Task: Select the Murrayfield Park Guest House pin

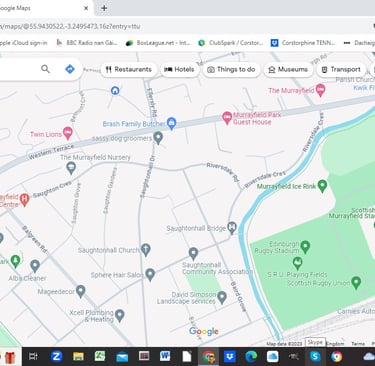Action: [x=227, y=118]
